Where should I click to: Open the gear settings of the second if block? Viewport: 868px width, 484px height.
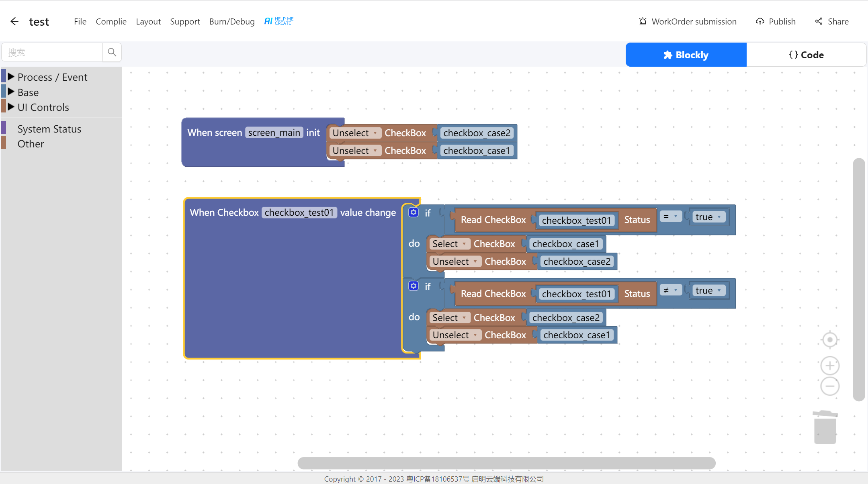414,286
